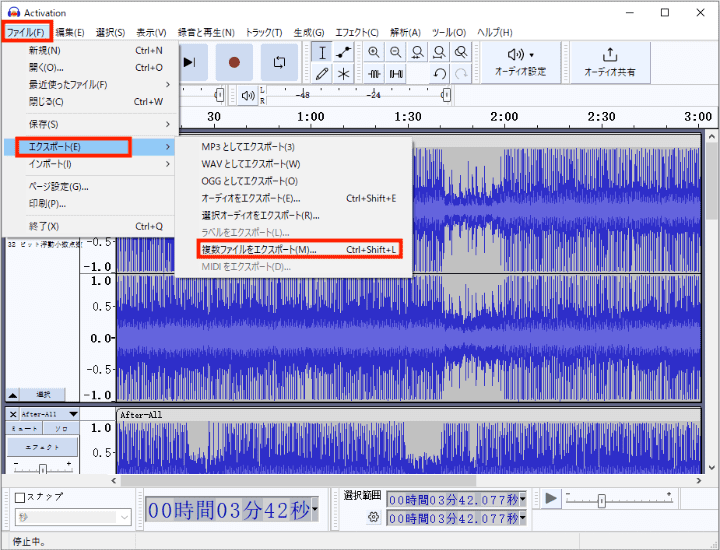This screenshot has height=550, width=720.
Task: Click the エフェクト button on After-All track
Action: (42, 447)
